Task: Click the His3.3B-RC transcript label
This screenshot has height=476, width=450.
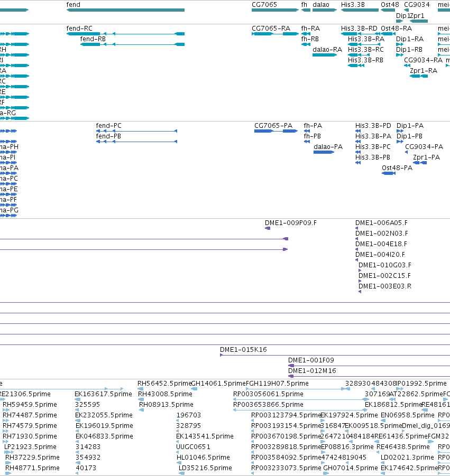Action: [366, 50]
